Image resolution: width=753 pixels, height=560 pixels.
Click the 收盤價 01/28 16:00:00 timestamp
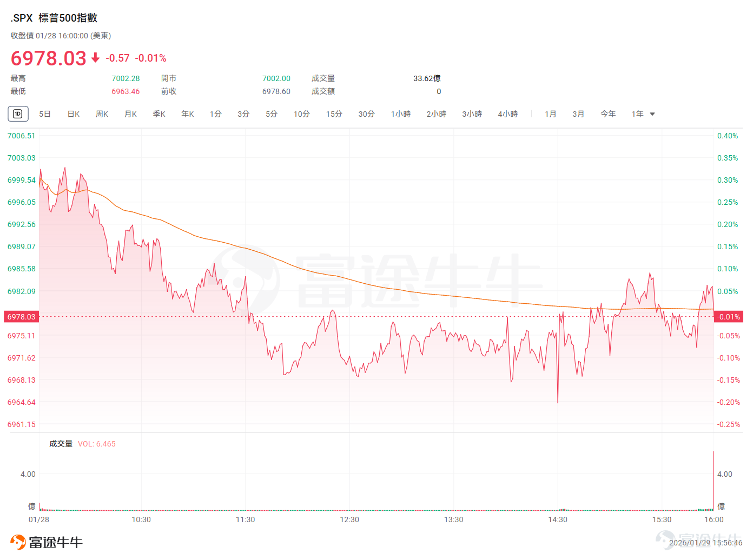tap(61, 36)
